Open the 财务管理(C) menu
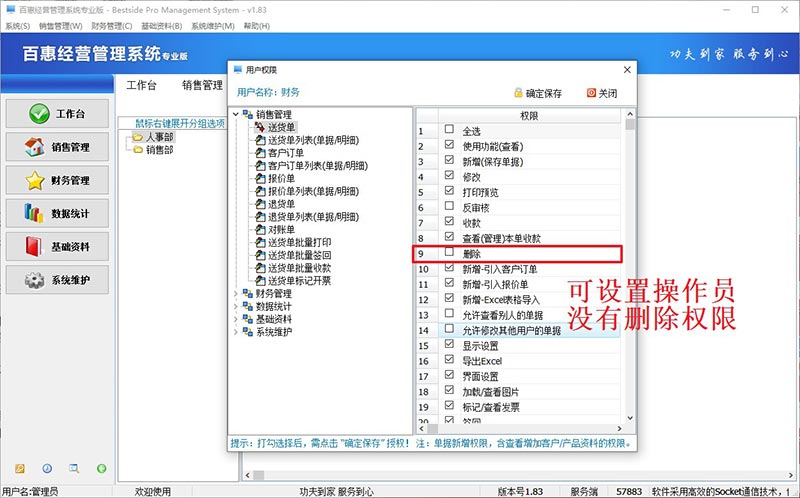 (x=111, y=26)
